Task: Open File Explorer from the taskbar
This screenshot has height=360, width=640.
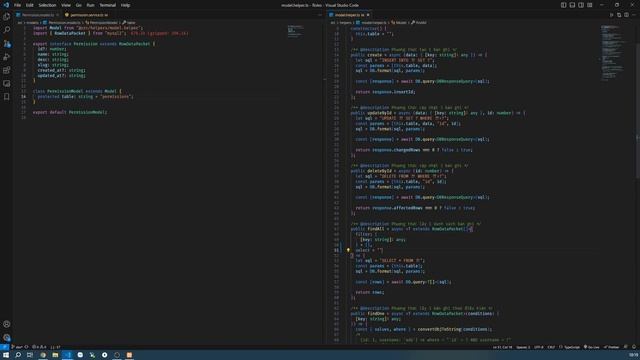Action: (x=55, y=355)
